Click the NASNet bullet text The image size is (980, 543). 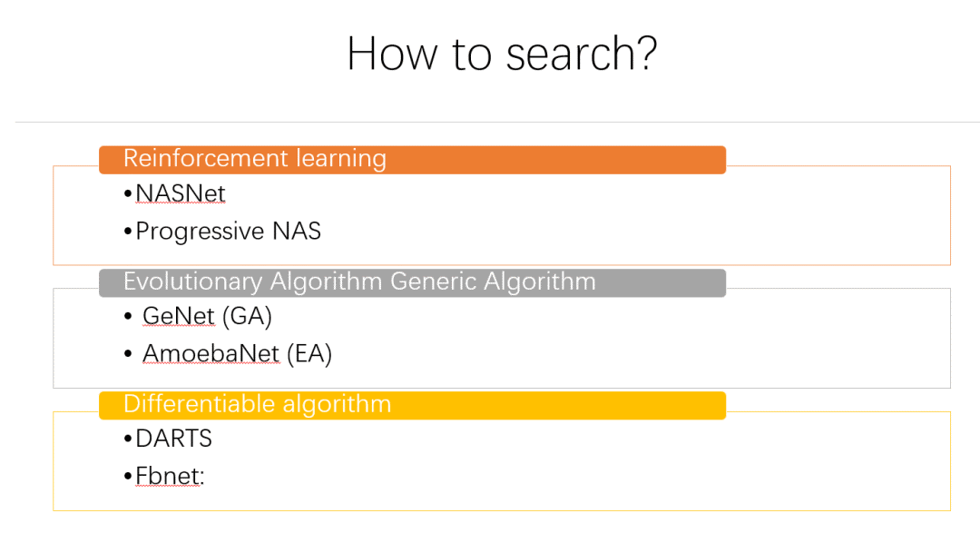[x=180, y=193]
